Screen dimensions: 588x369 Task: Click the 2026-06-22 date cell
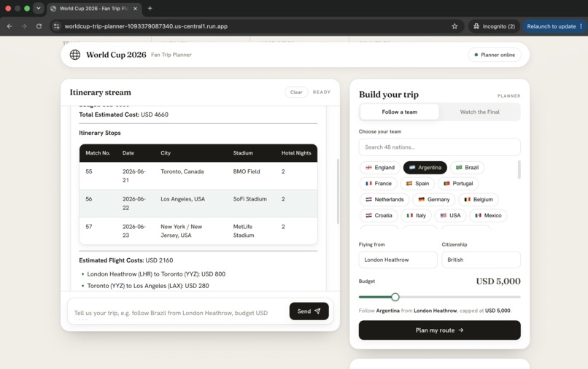tap(134, 203)
